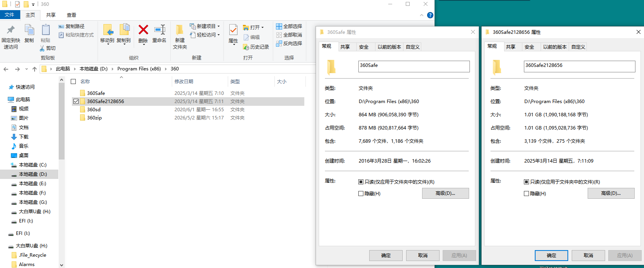Click Select All (全部选择)

click(289, 26)
